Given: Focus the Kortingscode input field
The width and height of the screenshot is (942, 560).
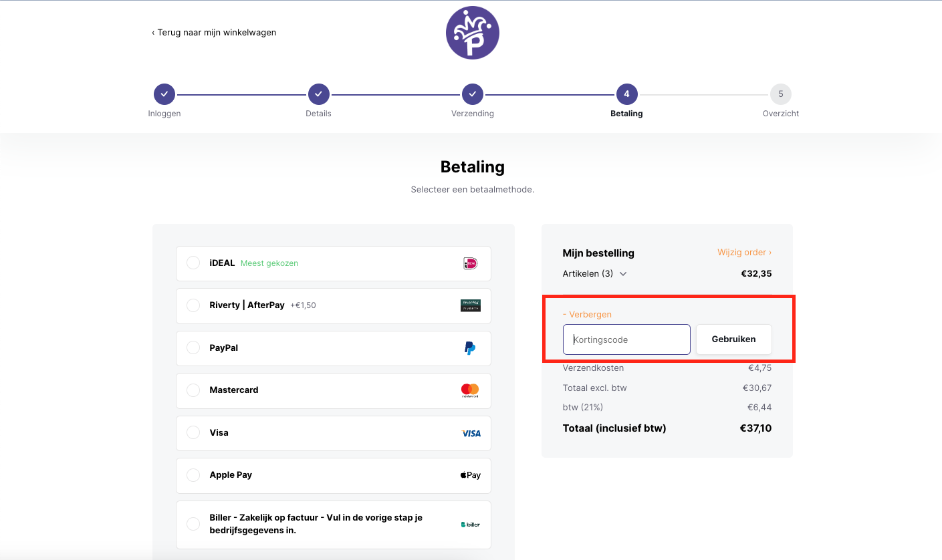Looking at the screenshot, I should (626, 339).
